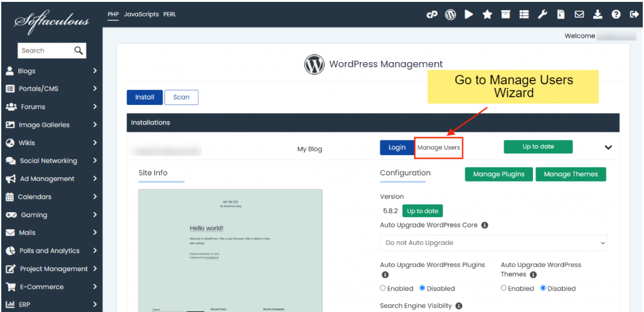Open the WordPress manager icon in top bar
Viewport: 644px width, 312px height.
451,15
